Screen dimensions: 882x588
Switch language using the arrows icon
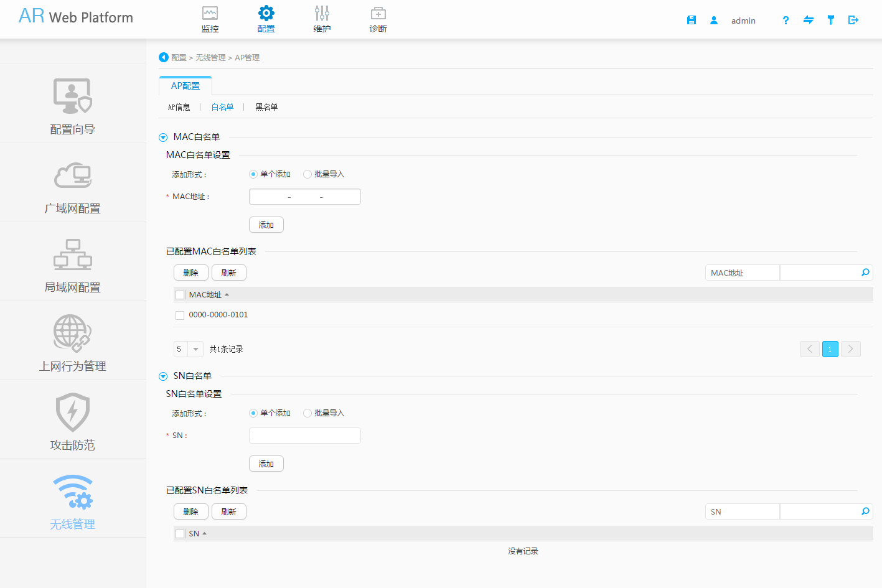pyautogui.click(x=808, y=20)
